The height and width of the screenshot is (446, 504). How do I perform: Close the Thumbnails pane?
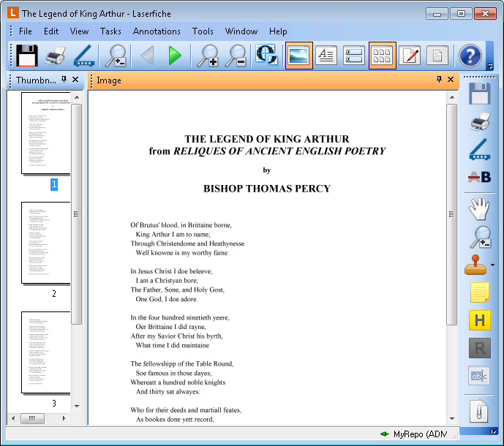(x=75, y=80)
